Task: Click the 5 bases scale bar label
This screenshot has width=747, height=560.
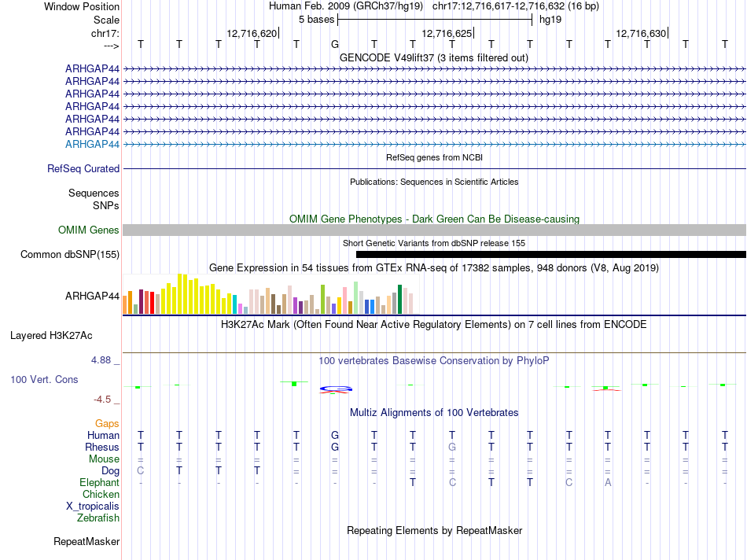Action: click(x=316, y=20)
